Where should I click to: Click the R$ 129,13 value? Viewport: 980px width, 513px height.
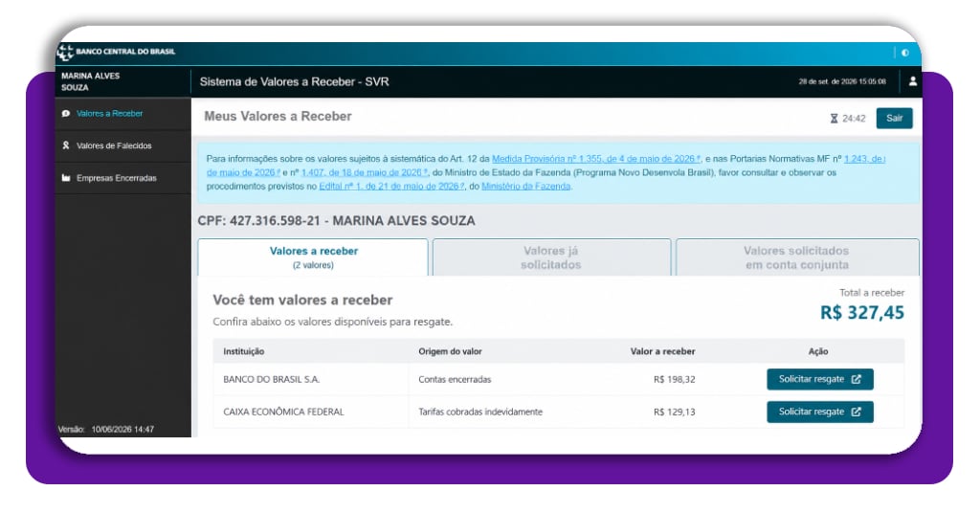click(675, 412)
